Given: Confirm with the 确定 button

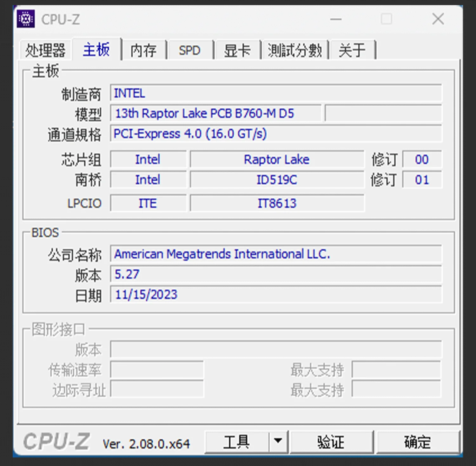Looking at the screenshot, I should (x=418, y=442).
